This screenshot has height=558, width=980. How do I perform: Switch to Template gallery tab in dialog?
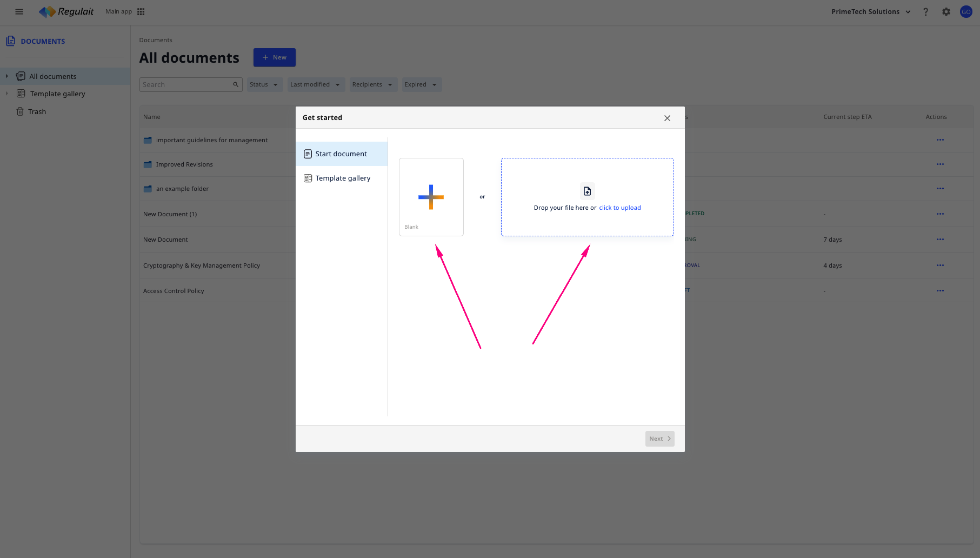click(342, 178)
